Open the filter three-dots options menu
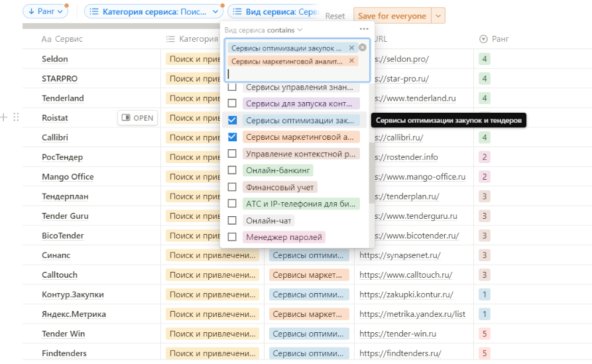The image size is (592, 364). (x=364, y=29)
